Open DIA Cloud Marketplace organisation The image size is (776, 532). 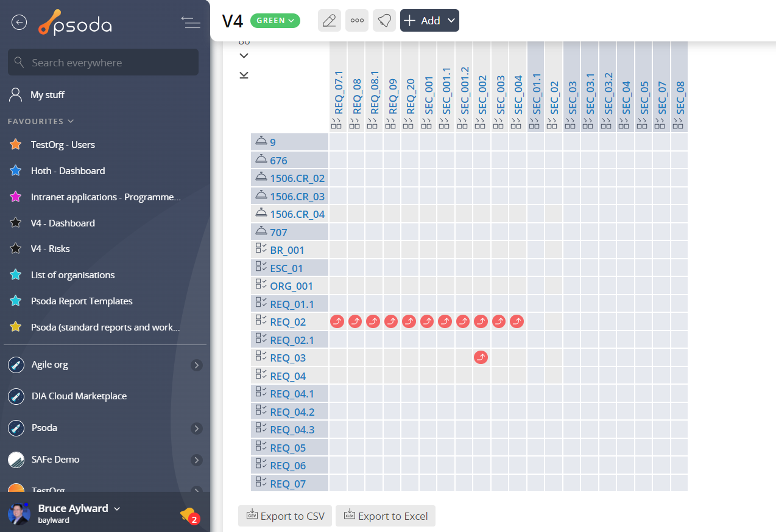pyautogui.click(x=79, y=396)
